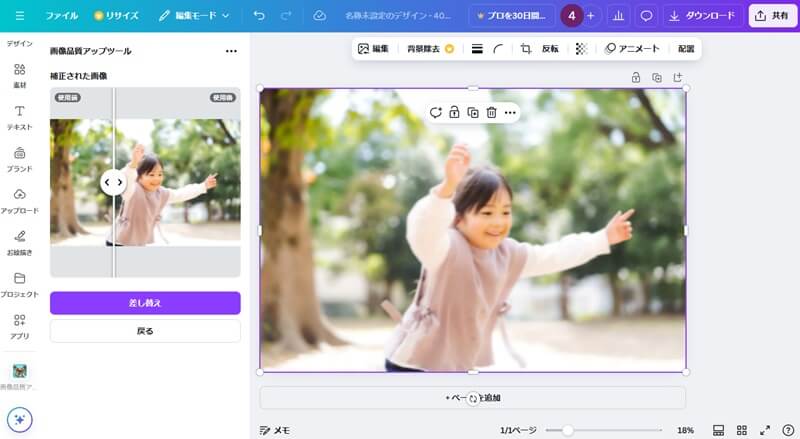Open the corner rounding icon

[x=498, y=49]
